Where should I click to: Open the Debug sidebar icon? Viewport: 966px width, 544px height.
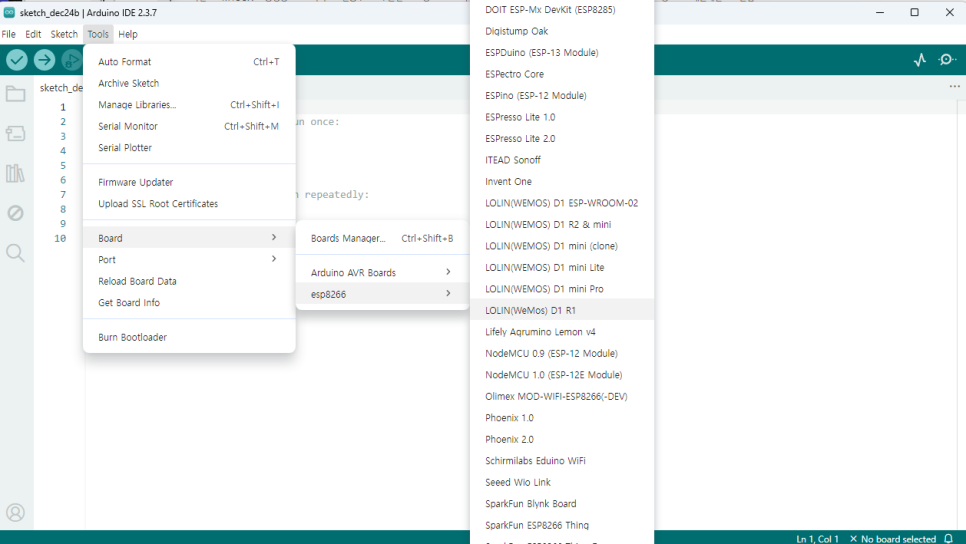pyautogui.click(x=15, y=213)
